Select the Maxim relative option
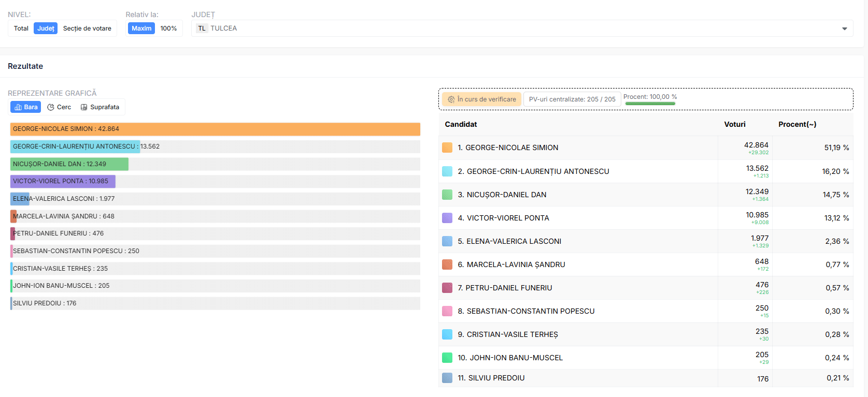 tap(141, 28)
